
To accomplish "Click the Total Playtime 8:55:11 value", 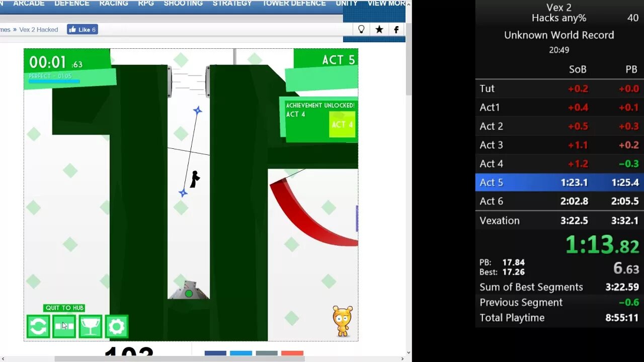I will [x=622, y=318].
